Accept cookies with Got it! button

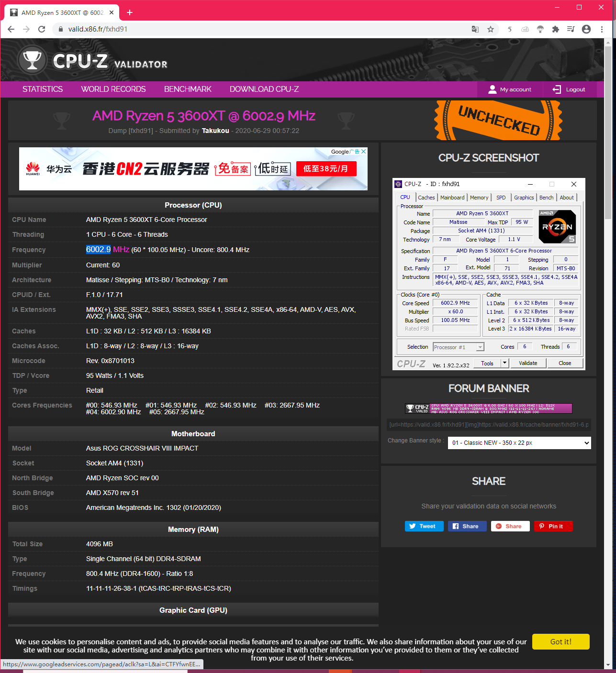[x=561, y=642]
